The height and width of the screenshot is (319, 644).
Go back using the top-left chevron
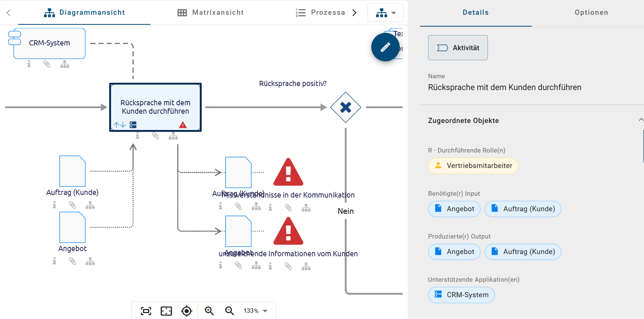point(8,13)
